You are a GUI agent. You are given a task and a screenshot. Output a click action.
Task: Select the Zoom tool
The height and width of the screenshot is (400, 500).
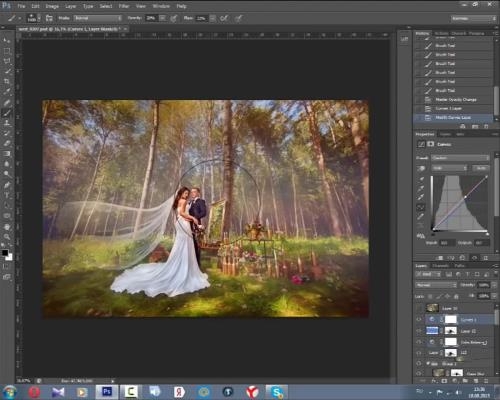pyautogui.click(x=7, y=237)
